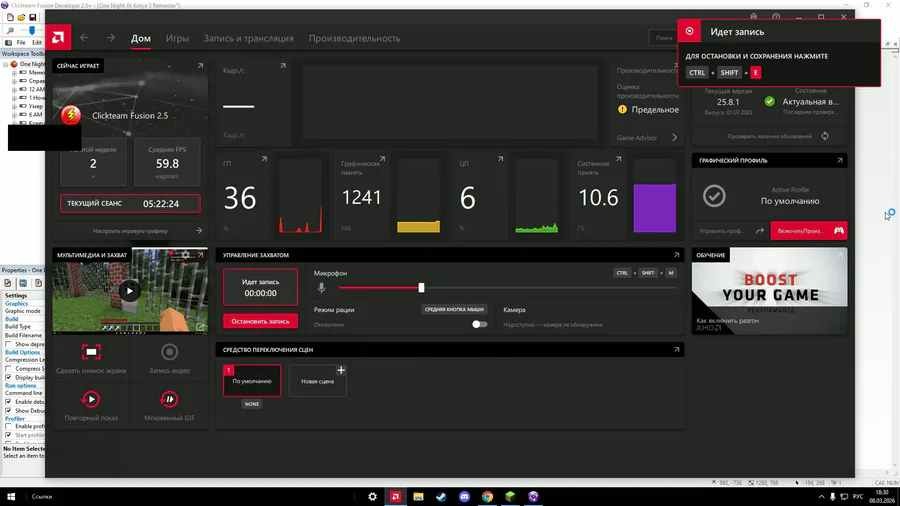Expand the Кадр./с FPS panel
The width and height of the screenshot is (900, 506).
pos(283,66)
